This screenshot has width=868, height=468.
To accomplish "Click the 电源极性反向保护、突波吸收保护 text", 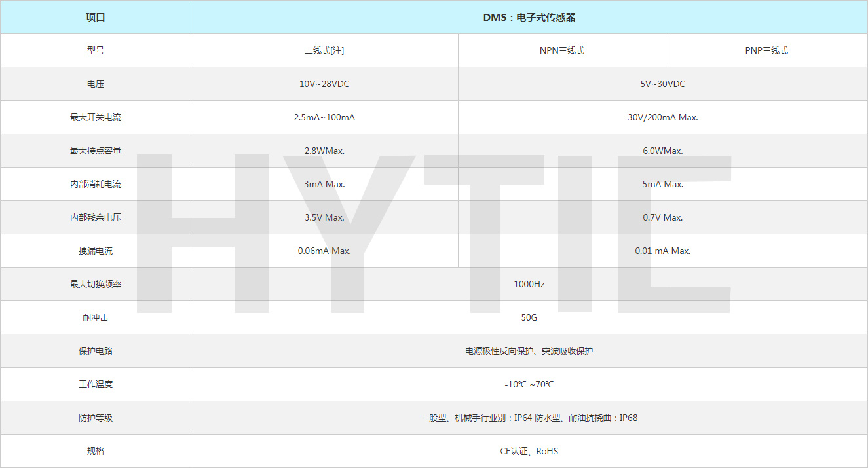I will click(x=529, y=351).
